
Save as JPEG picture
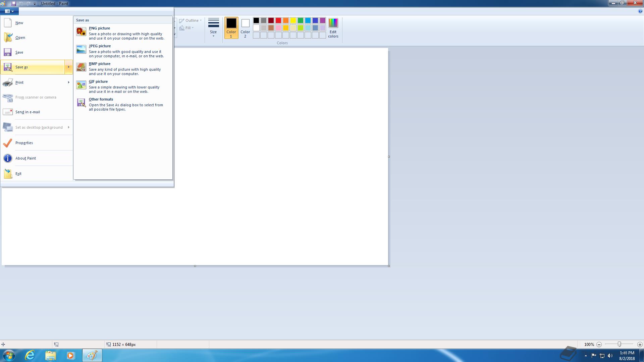[123, 51]
